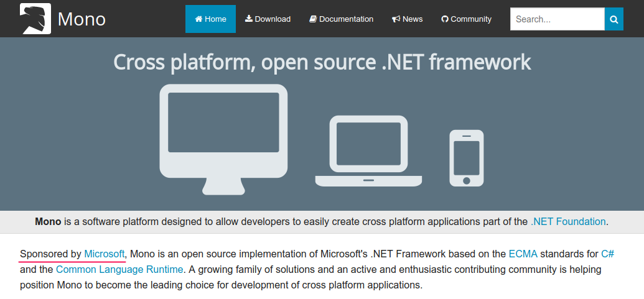Click inside the Search input field
Viewport: 644px width, 299px height.
click(558, 19)
